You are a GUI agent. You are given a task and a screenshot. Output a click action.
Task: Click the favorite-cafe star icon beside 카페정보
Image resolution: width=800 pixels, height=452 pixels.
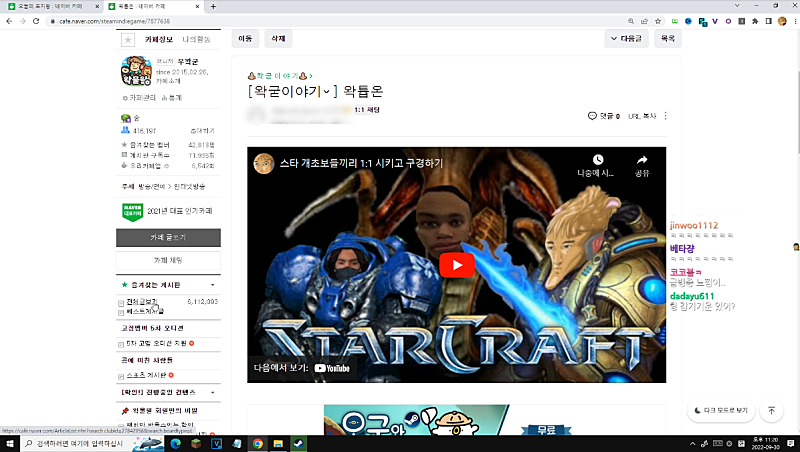[128, 39]
